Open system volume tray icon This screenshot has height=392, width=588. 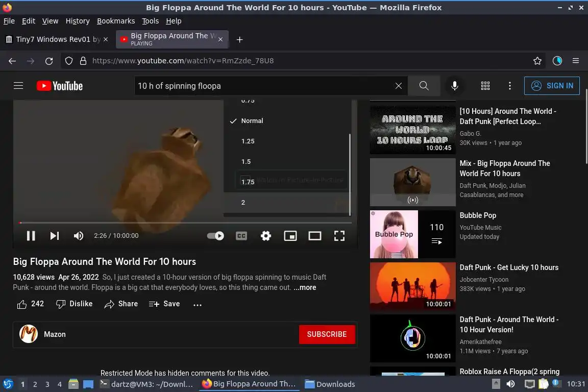[510, 384]
